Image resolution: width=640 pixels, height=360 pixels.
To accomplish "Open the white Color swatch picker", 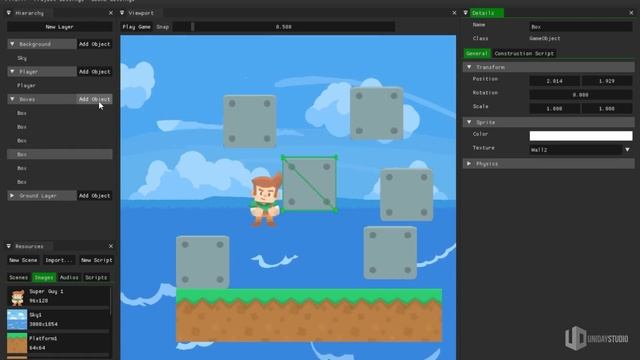I will tap(581, 136).
